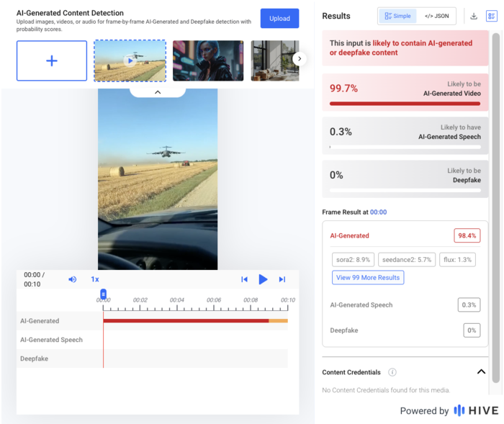
Task: Open View 99 More Results
Action: (x=368, y=277)
